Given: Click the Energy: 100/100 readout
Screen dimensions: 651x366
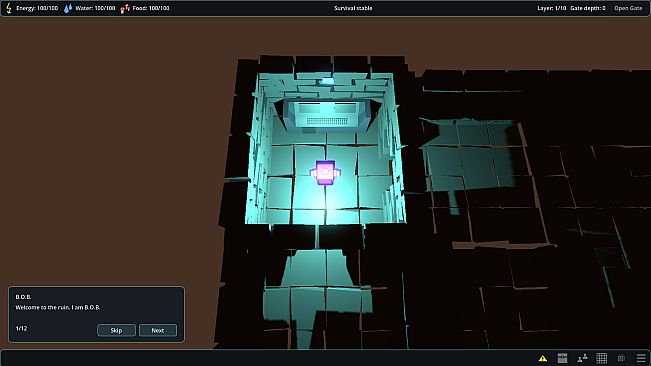Looking at the screenshot, I should pos(37,8).
